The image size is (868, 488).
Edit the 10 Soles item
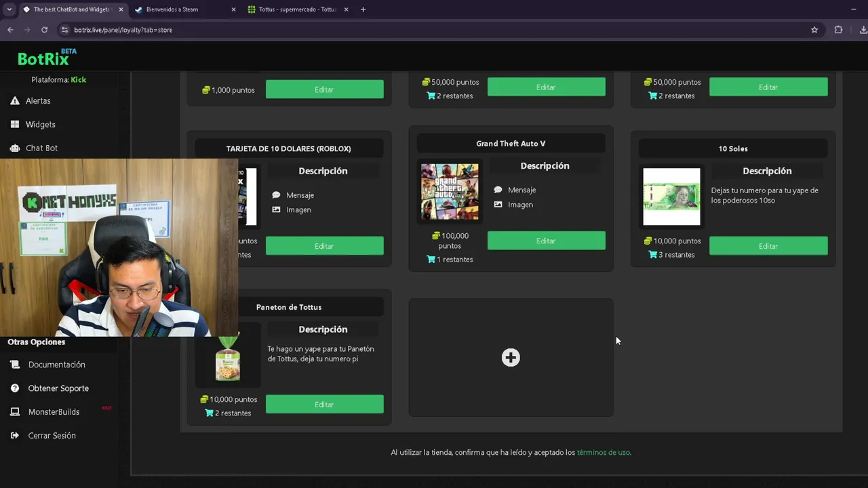tap(768, 246)
